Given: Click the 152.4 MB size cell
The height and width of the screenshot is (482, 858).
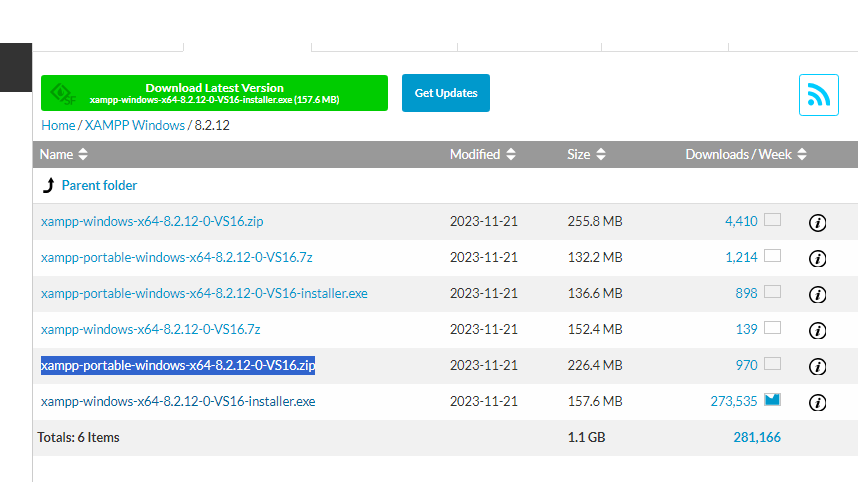Looking at the screenshot, I should point(595,329).
